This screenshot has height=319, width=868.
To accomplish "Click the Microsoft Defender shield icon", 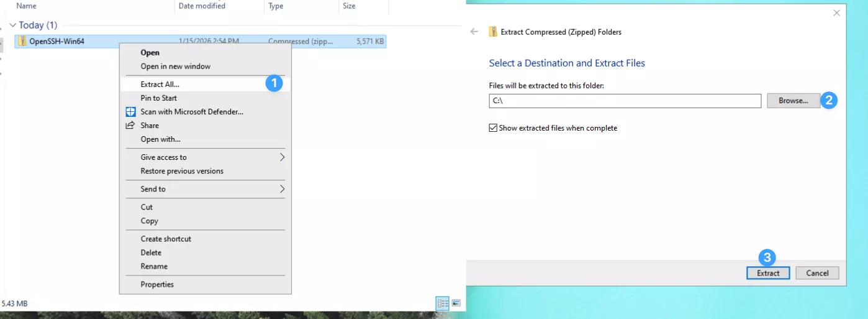I will pyautogui.click(x=130, y=112).
